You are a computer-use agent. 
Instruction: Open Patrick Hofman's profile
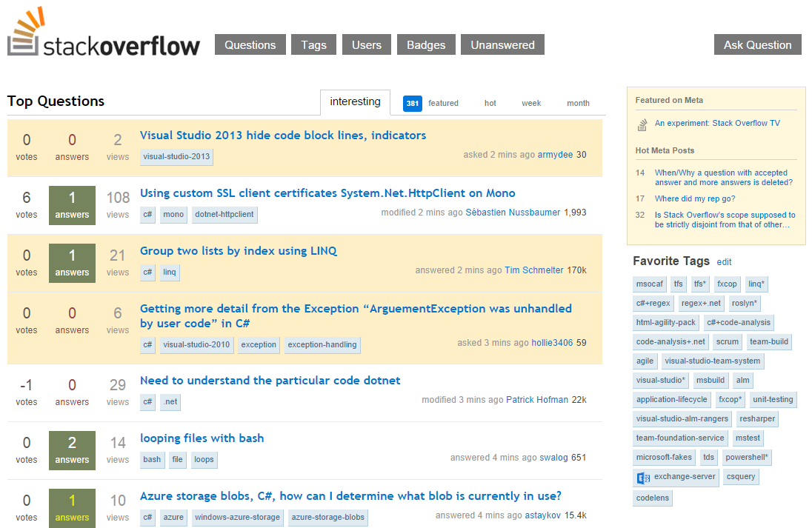(537, 400)
